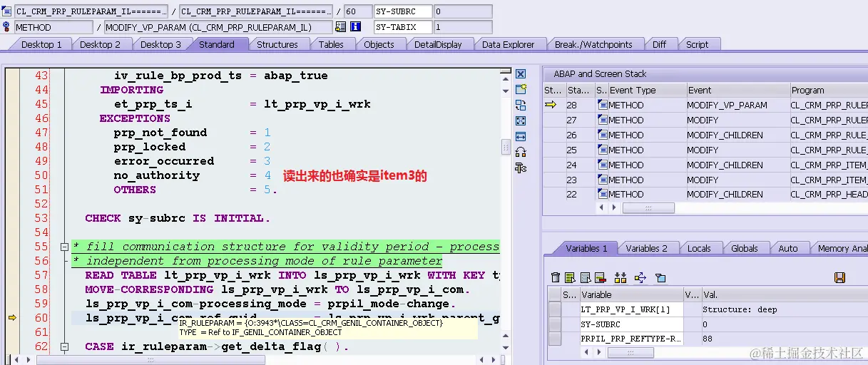
Task: Click the purple arrow icon in the Variables toolbar
Action: coord(640,277)
